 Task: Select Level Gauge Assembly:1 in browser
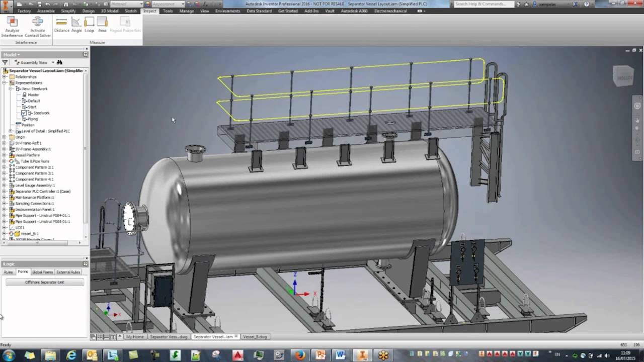click(x=35, y=186)
